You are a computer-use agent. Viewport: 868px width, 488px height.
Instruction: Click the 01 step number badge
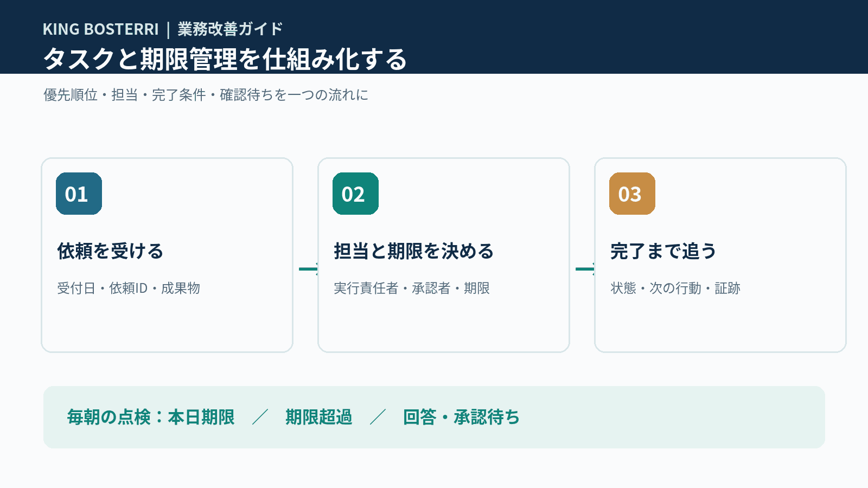pyautogui.click(x=79, y=194)
